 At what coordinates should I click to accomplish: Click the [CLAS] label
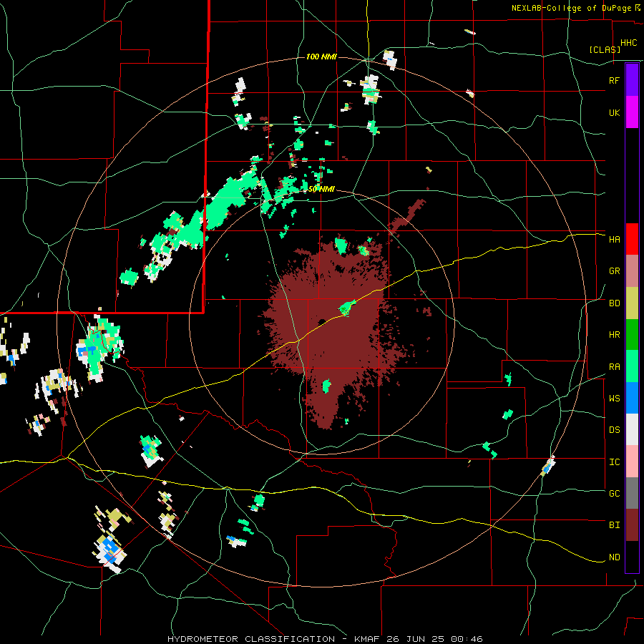(x=605, y=49)
